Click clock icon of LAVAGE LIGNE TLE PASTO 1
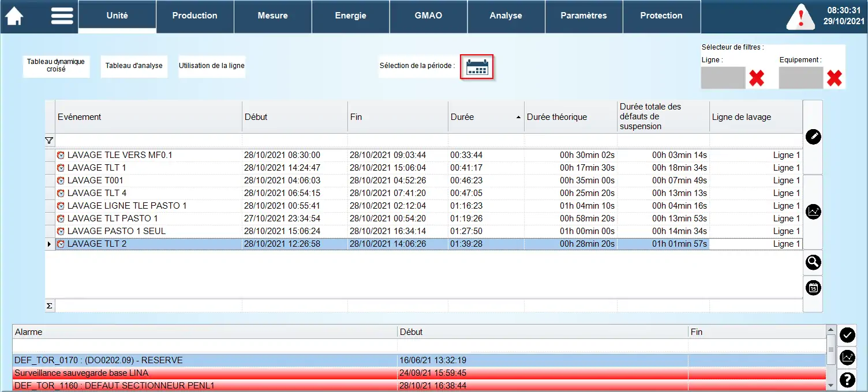 pyautogui.click(x=61, y=206)
